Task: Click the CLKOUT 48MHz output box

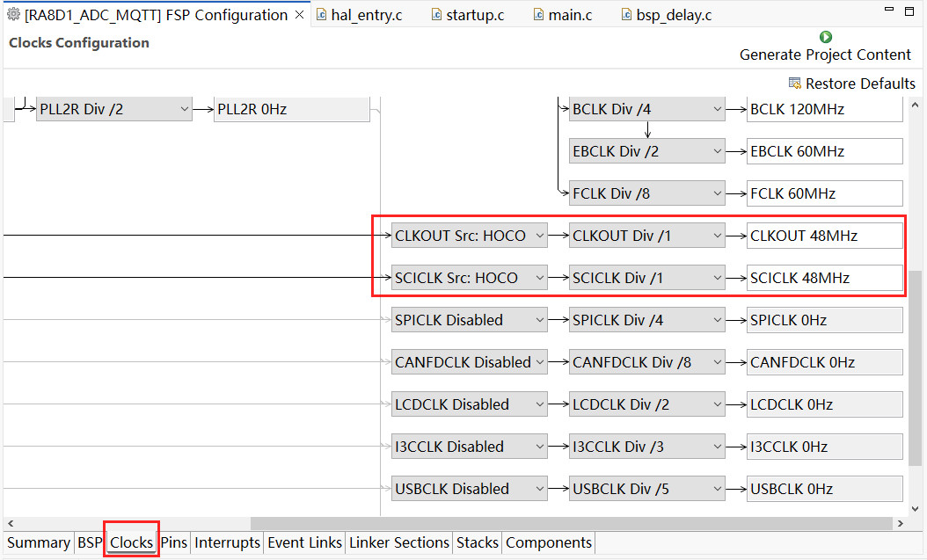Action: [825, 236]
